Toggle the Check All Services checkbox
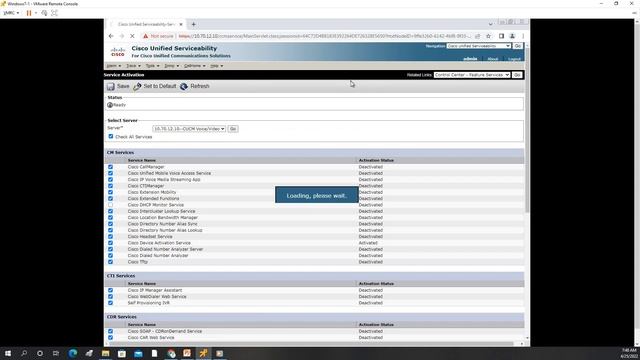Viewport: 640px width, 360px height. click(x=111, y=136)
